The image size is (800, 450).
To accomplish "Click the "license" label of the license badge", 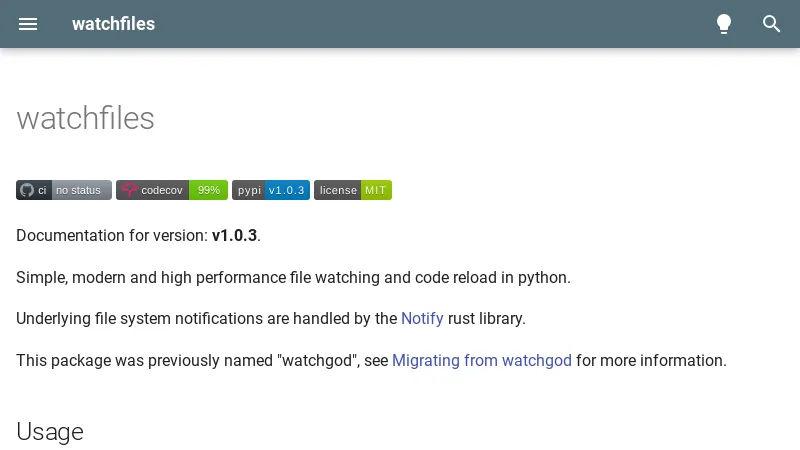I will pyautogui.click(x=338, y=190).
